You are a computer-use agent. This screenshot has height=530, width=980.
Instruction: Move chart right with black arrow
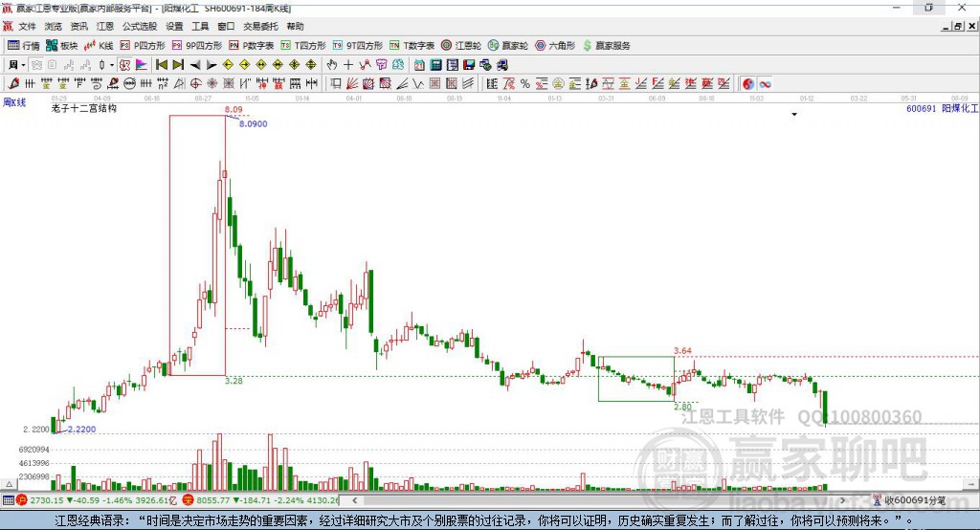(212, 65)
